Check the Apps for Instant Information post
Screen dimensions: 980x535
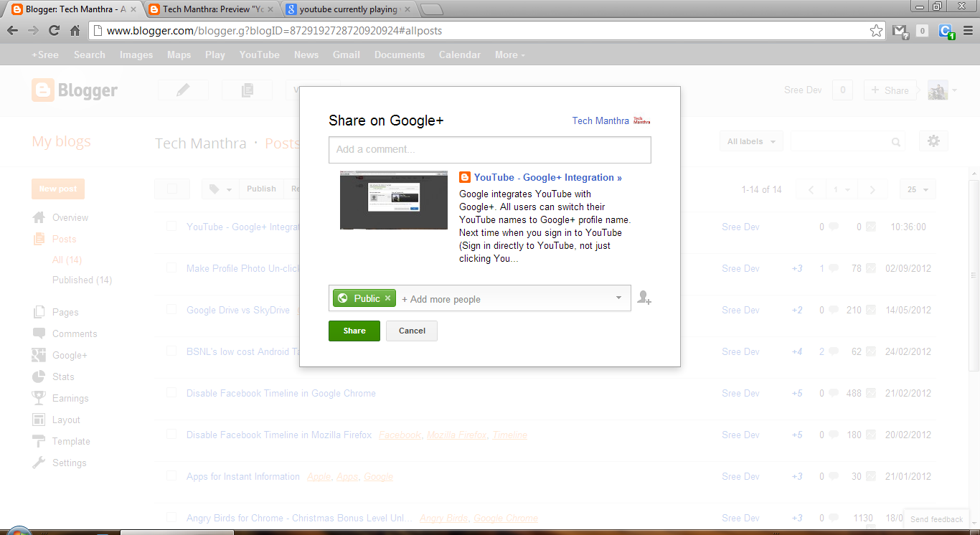pos(171,475)
